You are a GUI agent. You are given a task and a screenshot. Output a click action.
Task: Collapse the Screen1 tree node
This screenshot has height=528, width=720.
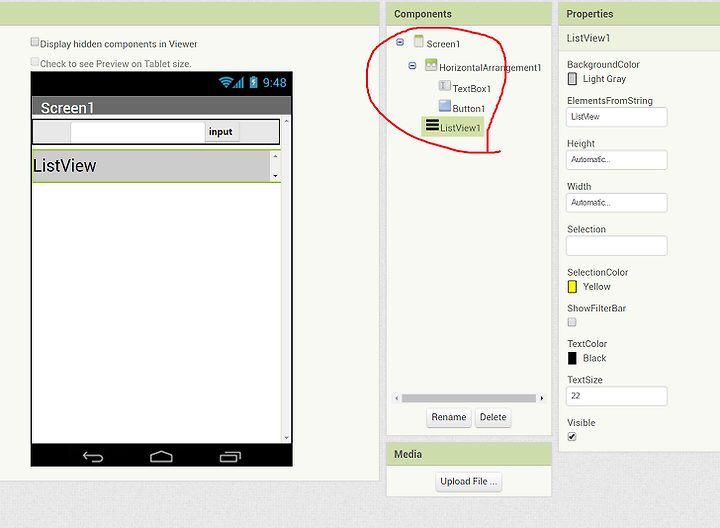coord(400,42)
